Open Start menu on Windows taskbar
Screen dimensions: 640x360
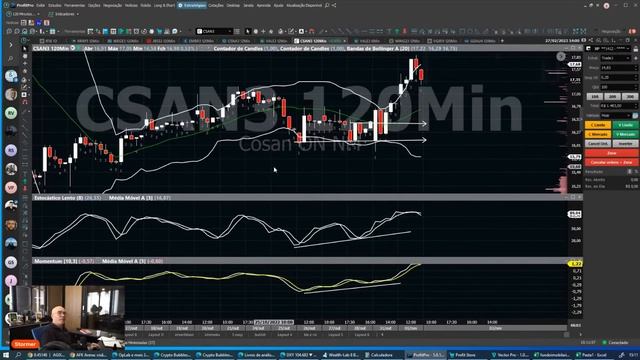pos(6,355)
